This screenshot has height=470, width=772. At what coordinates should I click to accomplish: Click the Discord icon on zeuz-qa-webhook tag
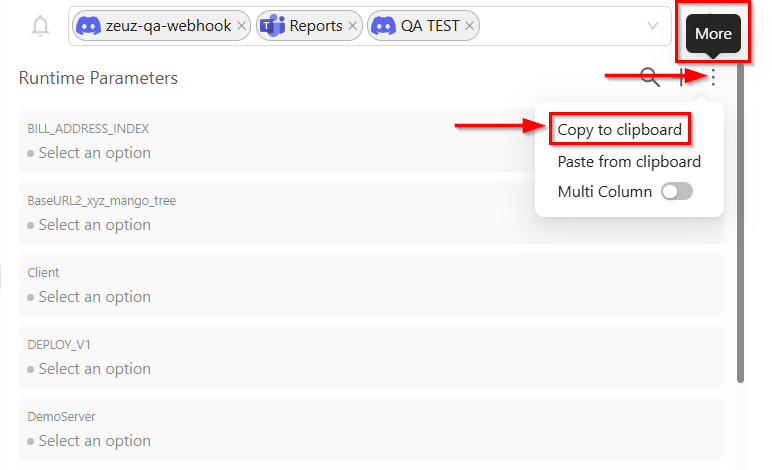pyautogui.click(x=88, y=26)
